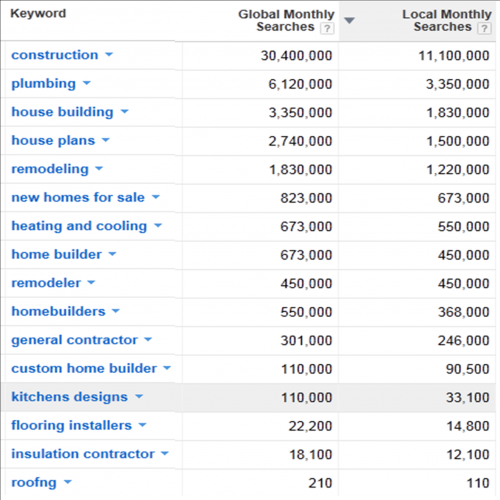Expand dropdown arrow beside new homes for sale

pos(156,197)
